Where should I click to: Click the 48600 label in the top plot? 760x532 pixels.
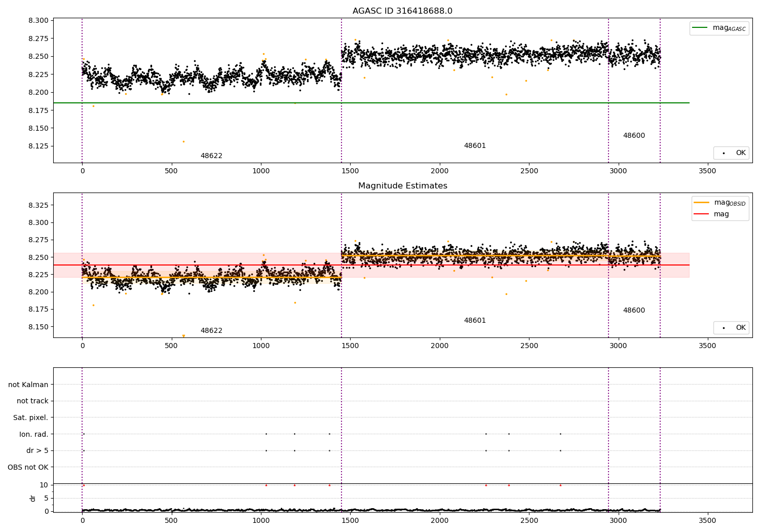click(634, 136)
